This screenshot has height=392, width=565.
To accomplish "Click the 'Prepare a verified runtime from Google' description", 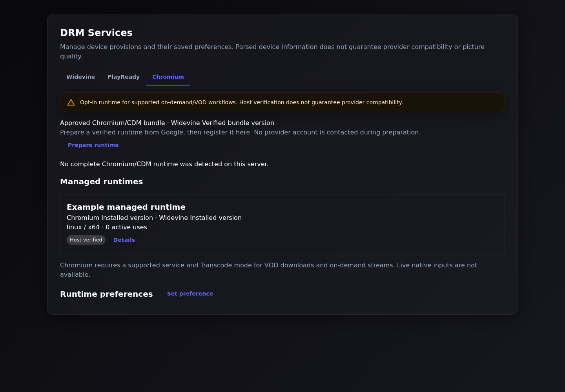I will 240,132.
